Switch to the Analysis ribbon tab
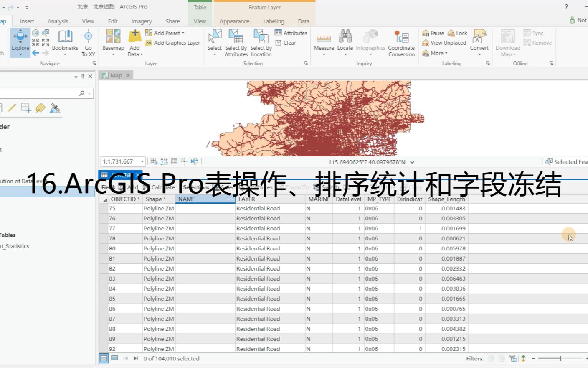 [x=58, y=21]
